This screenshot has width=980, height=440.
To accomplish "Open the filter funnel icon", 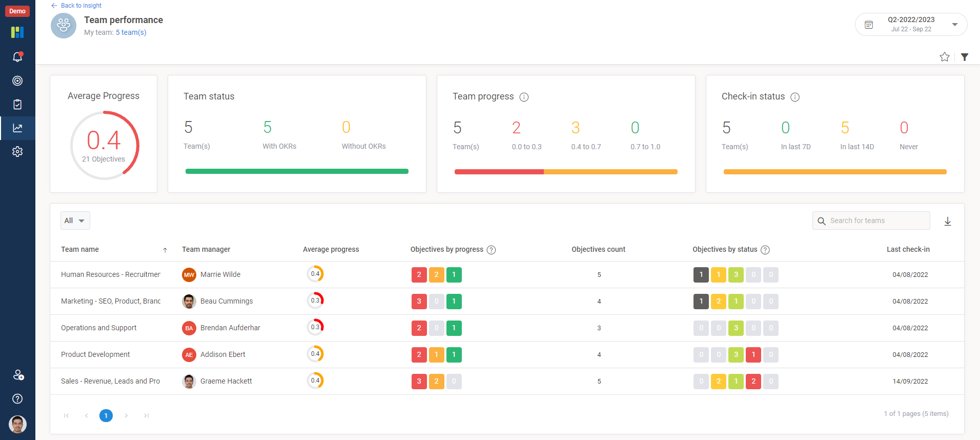I will click(965, 57).
